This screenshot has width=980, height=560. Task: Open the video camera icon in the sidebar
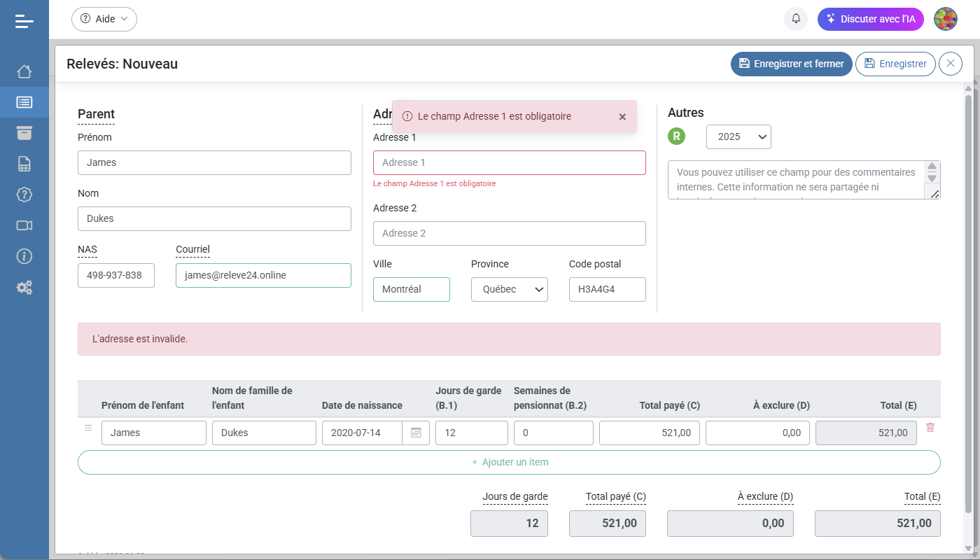point(24,225)
